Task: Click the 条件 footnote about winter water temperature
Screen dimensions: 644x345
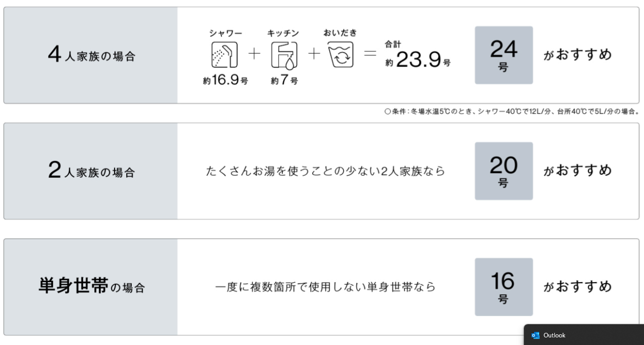Action: tap(512, 111)
